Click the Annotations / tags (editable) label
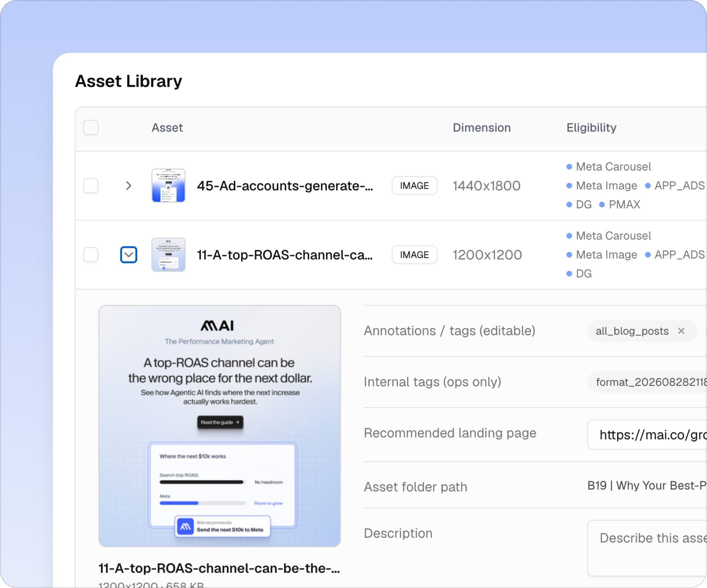707x588 pixels. (449, 331)
